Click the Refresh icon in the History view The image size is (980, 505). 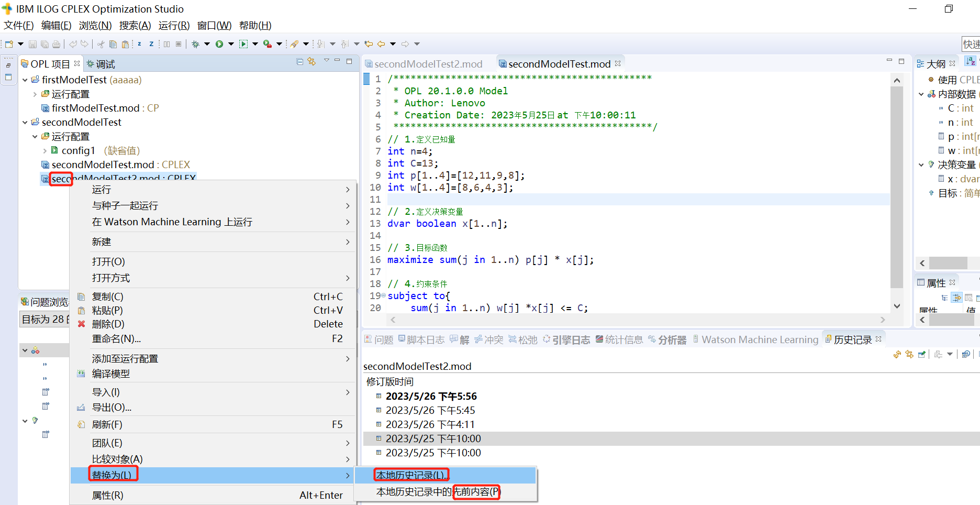[x=897, y=355]
